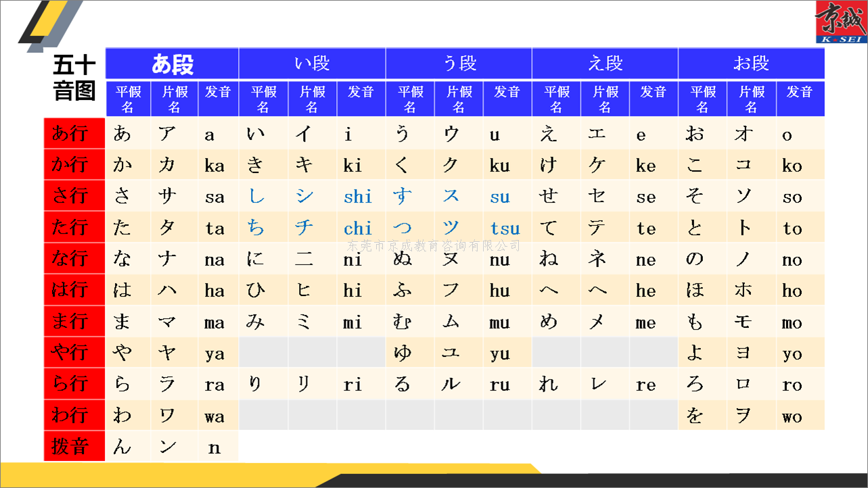Select the う段 column header
The width and height of the screenshot is (868, 488).
pyautogui.click(x=459, y=64)
